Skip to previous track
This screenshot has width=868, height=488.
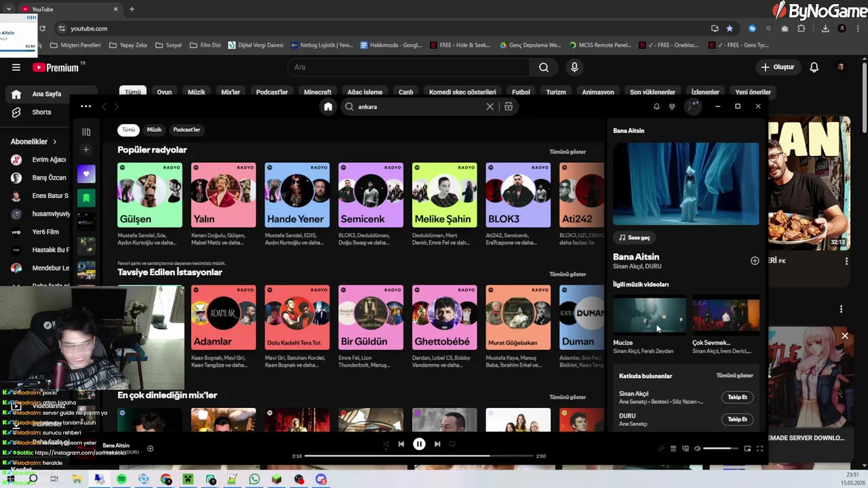(401, 444)
